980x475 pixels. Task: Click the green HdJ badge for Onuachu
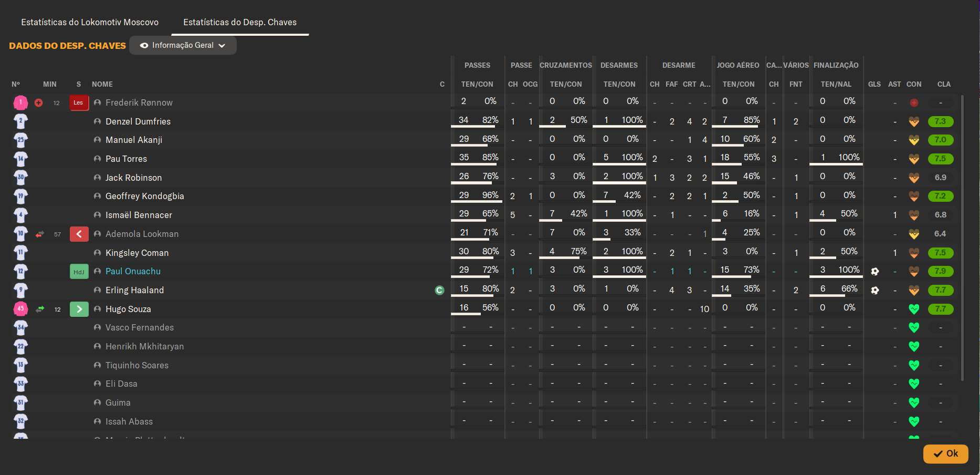click(79, 272)
